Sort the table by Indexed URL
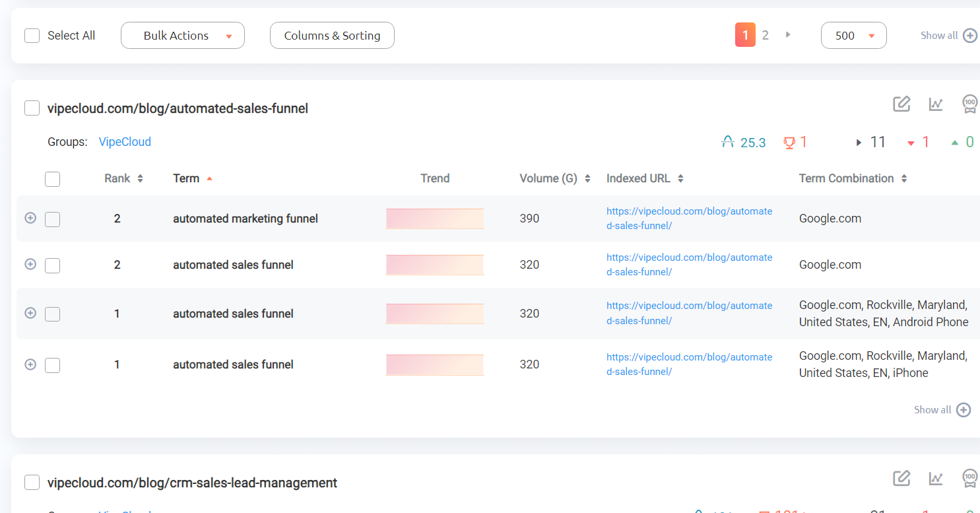 (x=645, y=178)
